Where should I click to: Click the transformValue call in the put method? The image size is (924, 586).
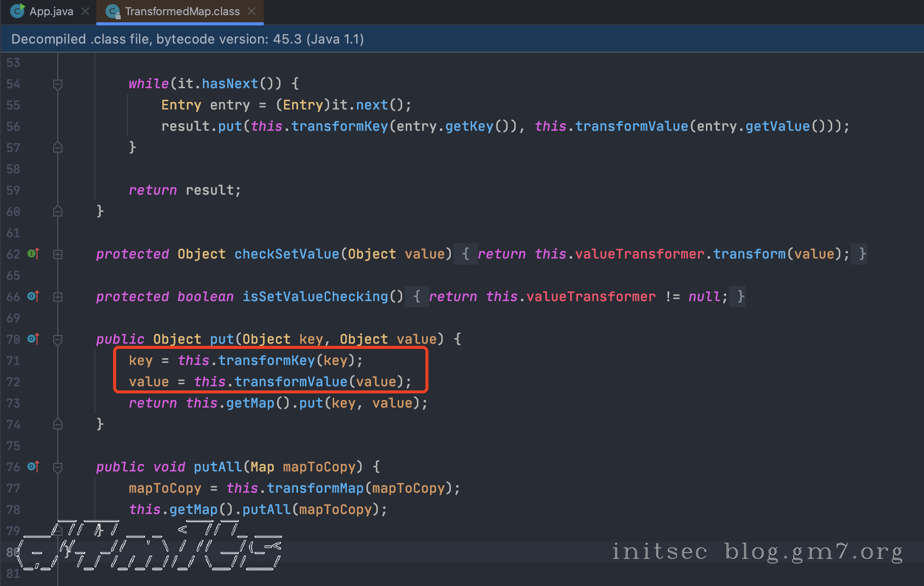coord(291,382)
